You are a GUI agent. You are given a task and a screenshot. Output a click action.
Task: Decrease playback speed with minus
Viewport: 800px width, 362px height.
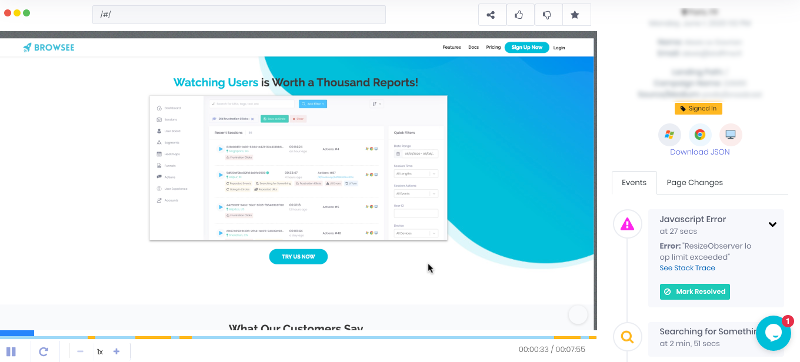(80, 351)
